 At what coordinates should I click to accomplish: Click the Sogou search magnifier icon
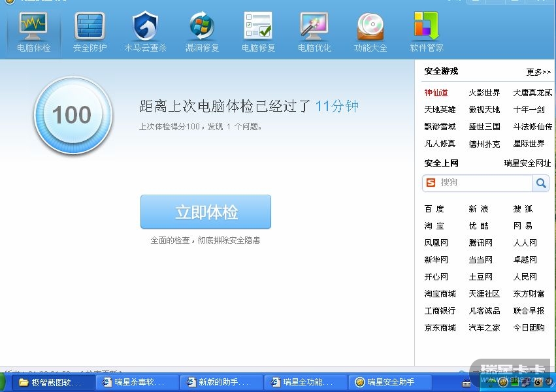541,183
